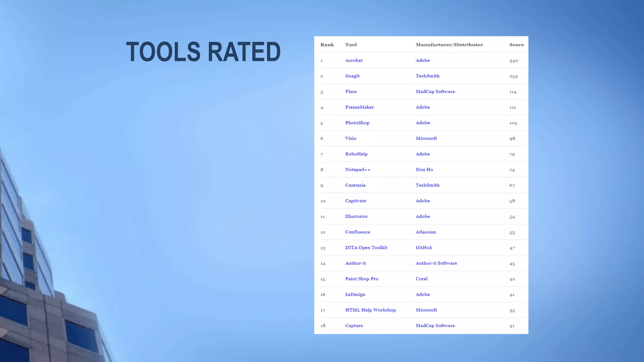Click Microsoft manufacturer in Visio row
This screenshot has height=362, width=644.
point(426,138)
